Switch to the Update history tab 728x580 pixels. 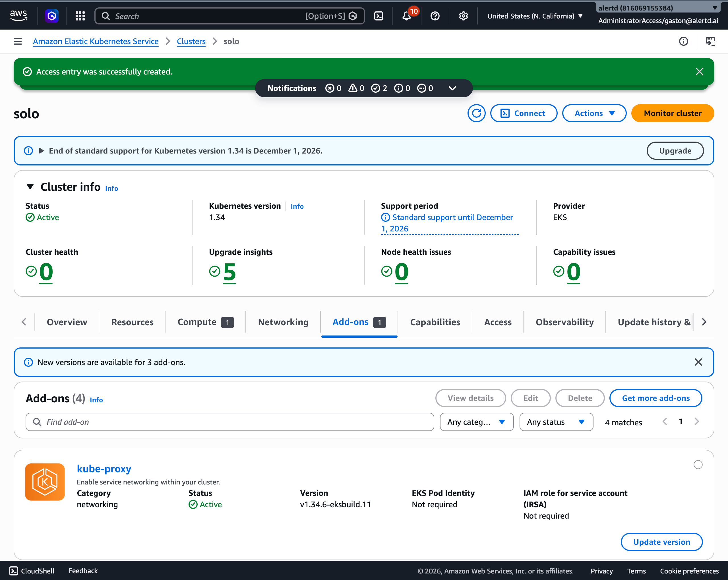click(x=654, y=322)
